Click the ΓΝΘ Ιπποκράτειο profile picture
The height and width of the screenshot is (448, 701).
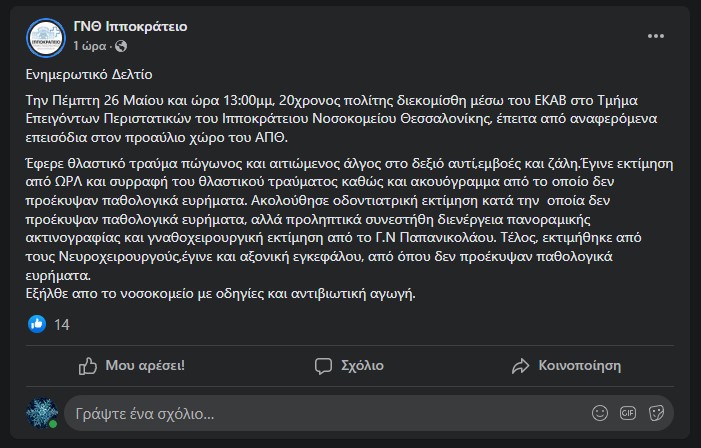click(x=46, y=38)
